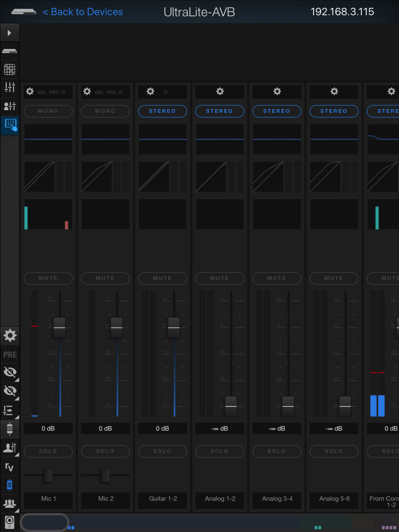The height and width of the screenshot is (532, 399).
Task: Open mixer settings gear in sidebar
Action: click(10, 335)
